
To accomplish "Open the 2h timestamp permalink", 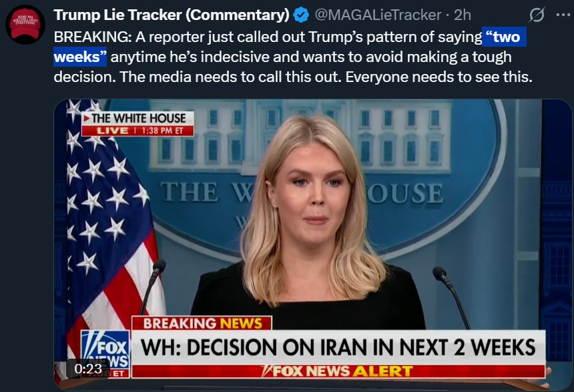I will 463,15.
